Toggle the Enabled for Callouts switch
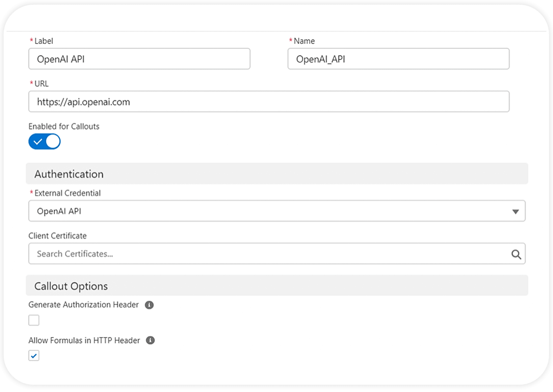 (x=44, y=142)
